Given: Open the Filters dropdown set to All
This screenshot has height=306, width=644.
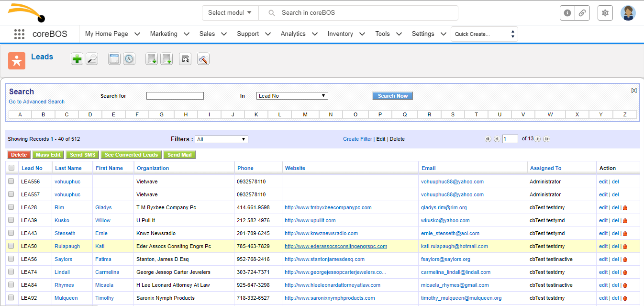Looking at the screenshot, I should point(222,139).
